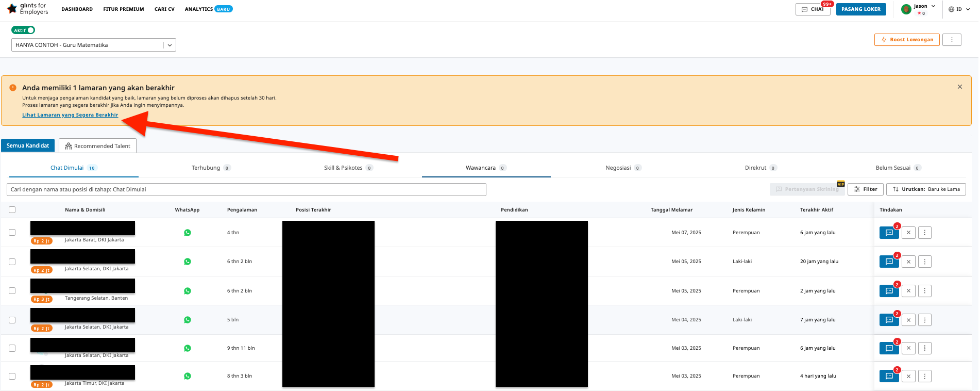Open more options for the Tangerang Selatan candidate
The height and width of the screenshot is (391, 980).
(925, 291)
